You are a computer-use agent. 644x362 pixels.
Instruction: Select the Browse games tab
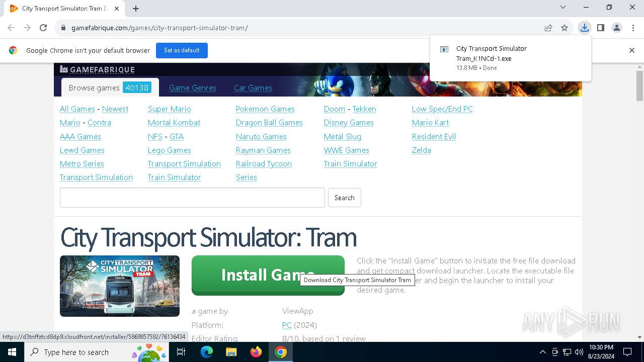click(110, 87)
